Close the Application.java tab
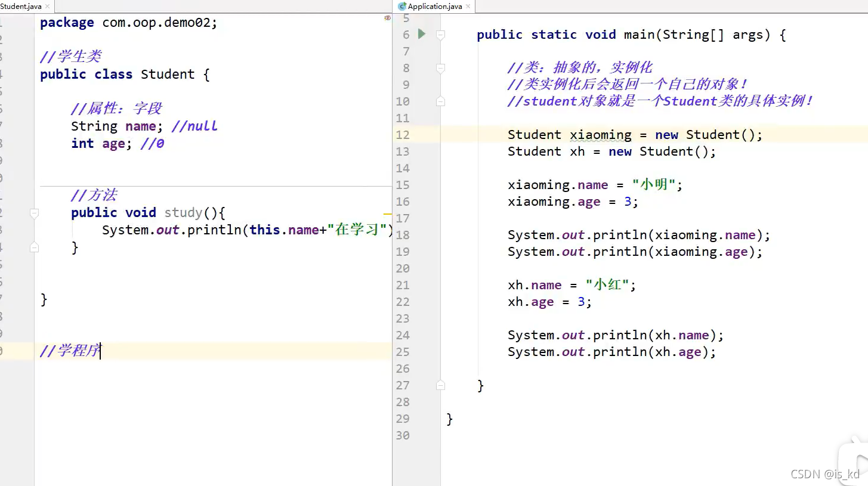 (x=468, y=7)
